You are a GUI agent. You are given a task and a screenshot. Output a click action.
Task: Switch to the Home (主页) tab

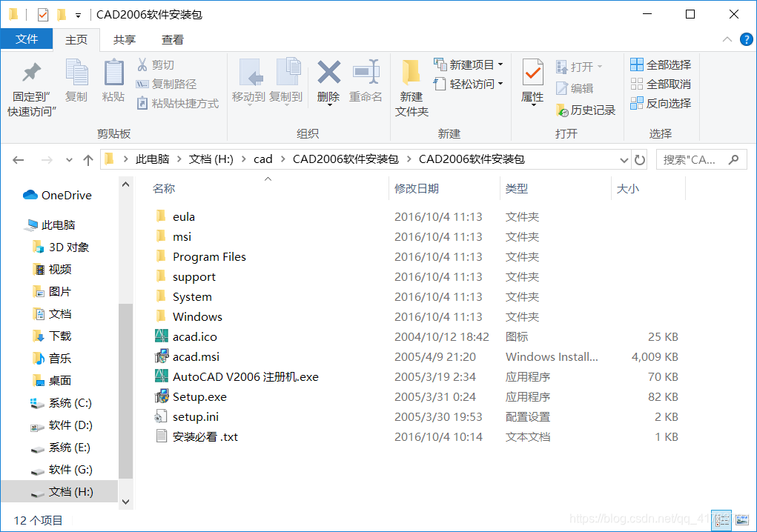pos(76,39)
